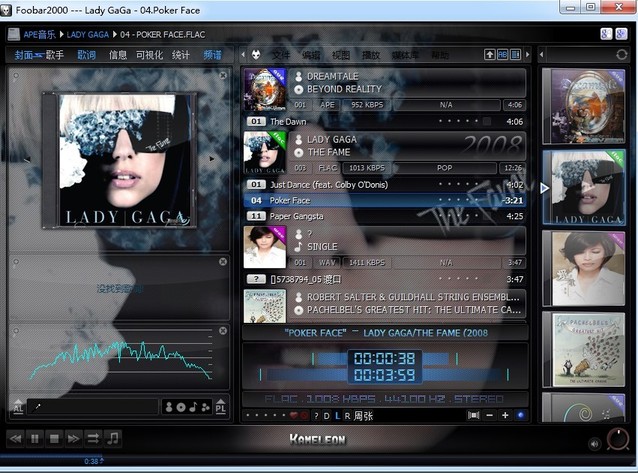The height and width of the screenshot is (473, 638).
Task: Switch to 信息 tab
Action: [118, 55]
